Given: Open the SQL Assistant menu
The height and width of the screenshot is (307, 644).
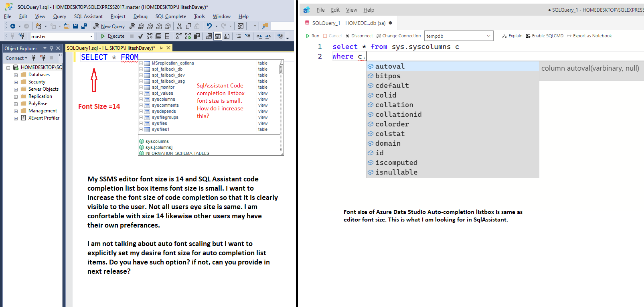Looking at the screenshot, I should coord(88,16).
